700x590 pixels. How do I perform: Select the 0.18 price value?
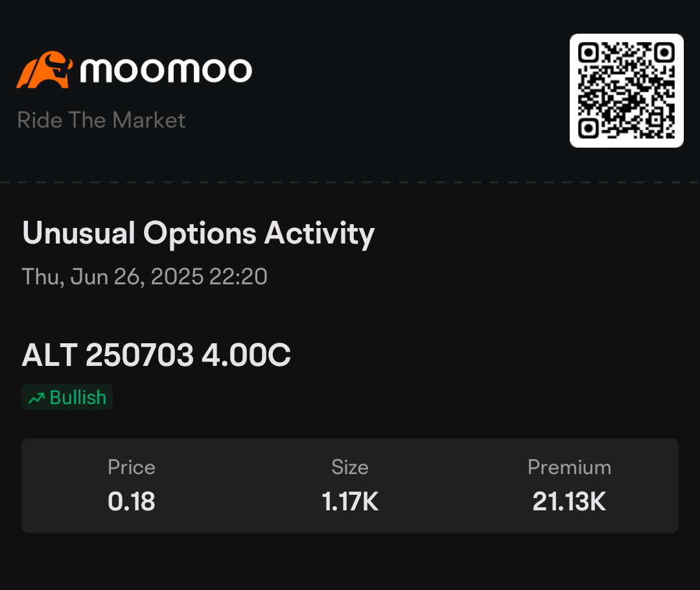(x=131, y=501)
